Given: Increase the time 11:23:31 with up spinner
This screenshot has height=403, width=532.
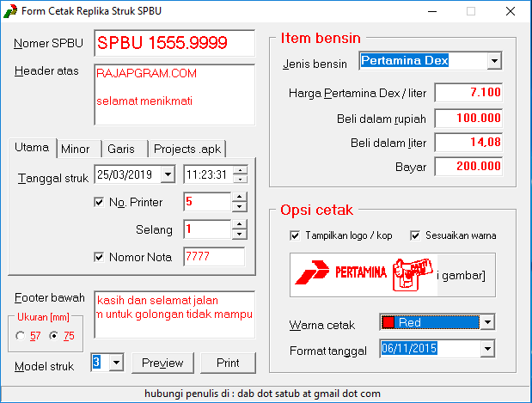Looking at the screenshot, I should (240, 170).
